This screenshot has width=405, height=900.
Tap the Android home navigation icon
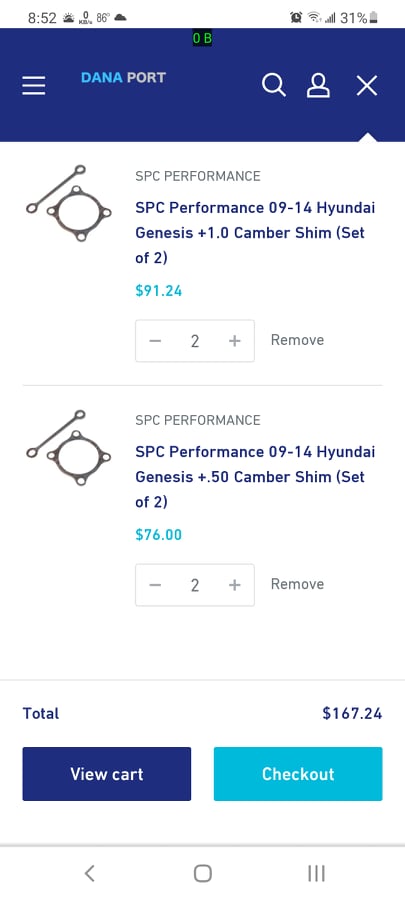[202, 873]
